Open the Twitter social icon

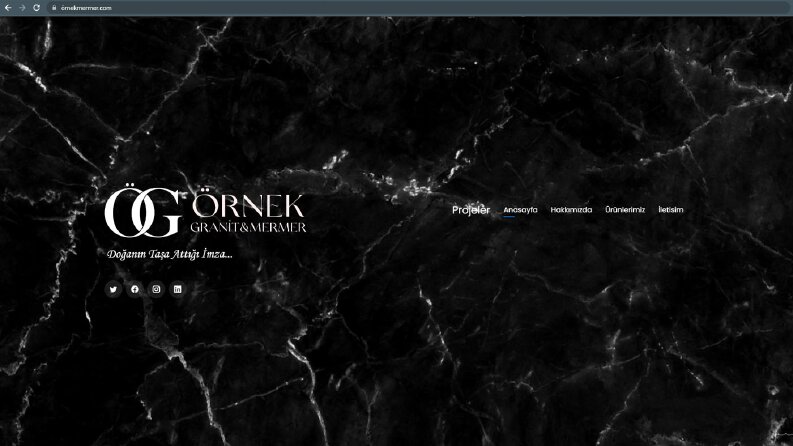(x=113, y=289)
